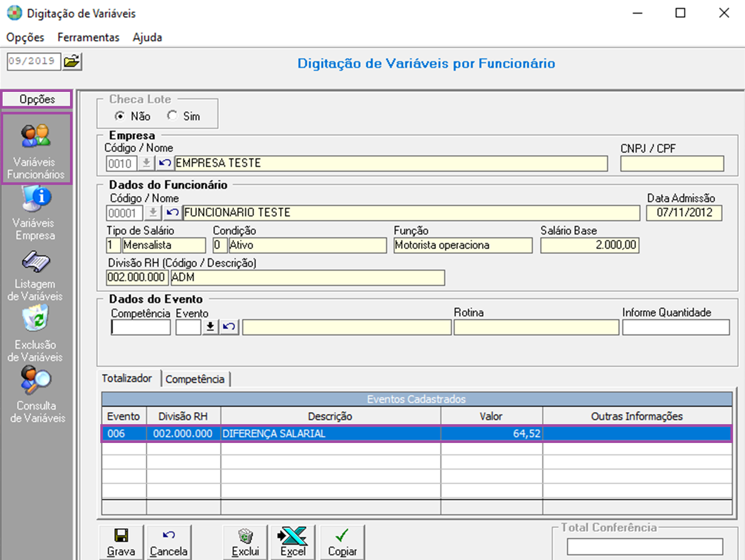Click the Empresa code field 0010
745x560 pixels.
coord(121,164)
